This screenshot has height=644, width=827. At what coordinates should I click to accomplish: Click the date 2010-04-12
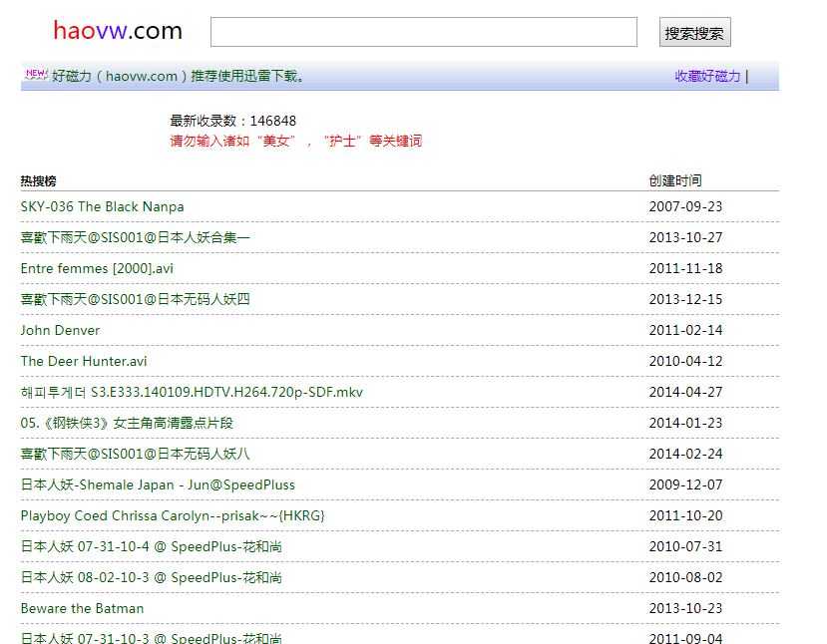click(x=685, y=362)
